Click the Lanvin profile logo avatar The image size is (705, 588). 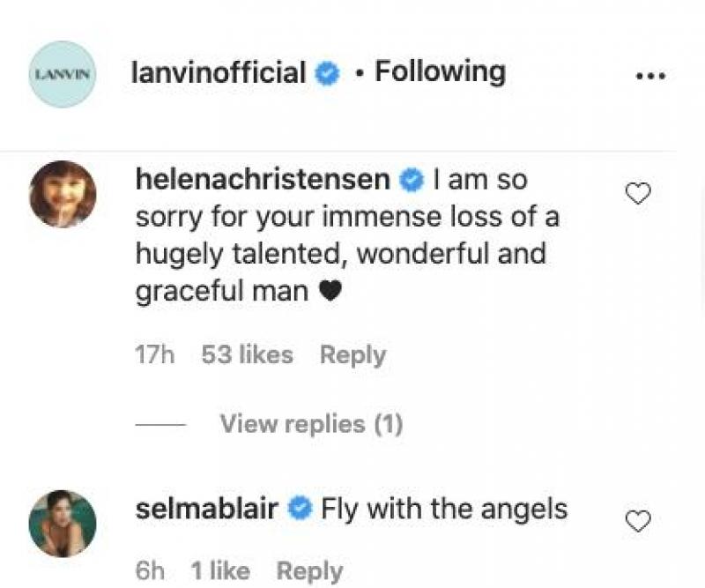tap(62, 74)
